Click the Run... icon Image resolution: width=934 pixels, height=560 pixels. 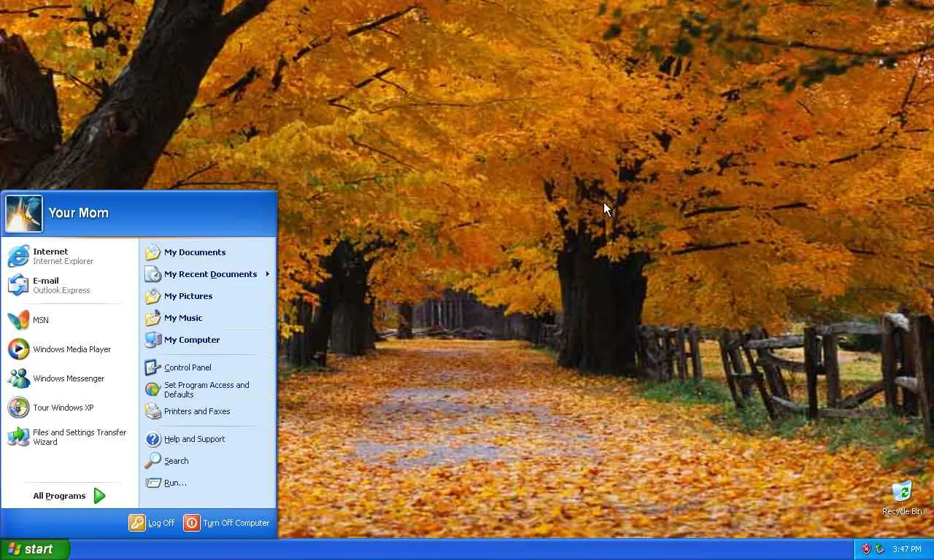tap(153, 483)
